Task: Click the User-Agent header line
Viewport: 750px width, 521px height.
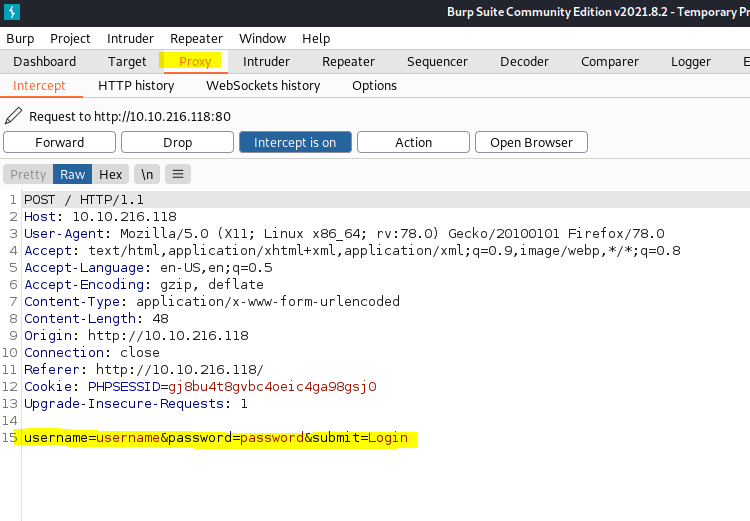Action: tap(344, 233)
